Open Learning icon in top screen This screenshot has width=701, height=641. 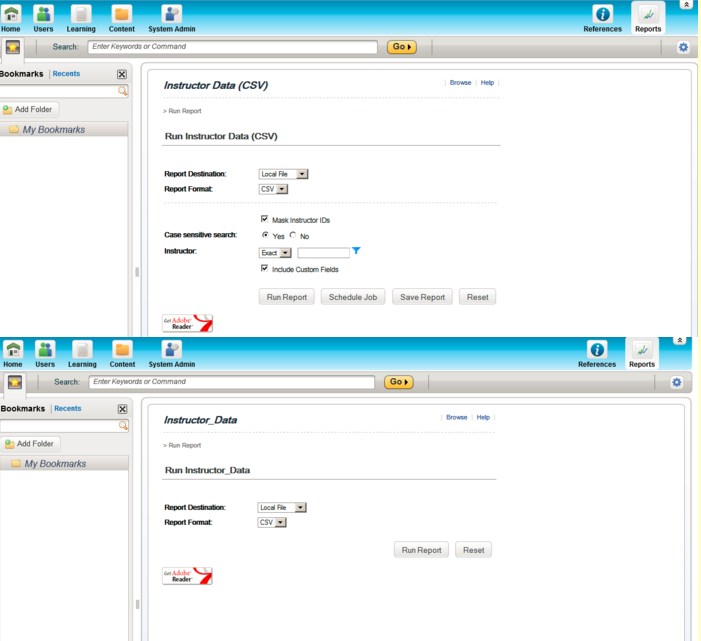click(x=81, y=14)
